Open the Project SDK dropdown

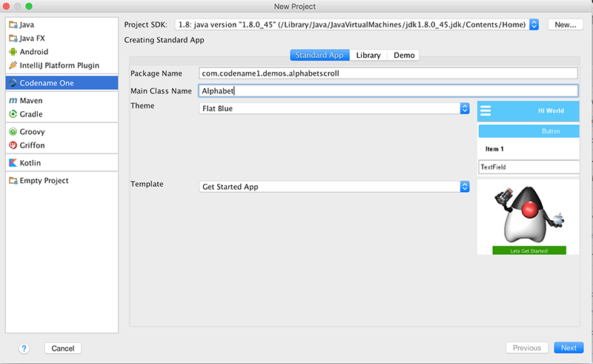coord(357,24)
